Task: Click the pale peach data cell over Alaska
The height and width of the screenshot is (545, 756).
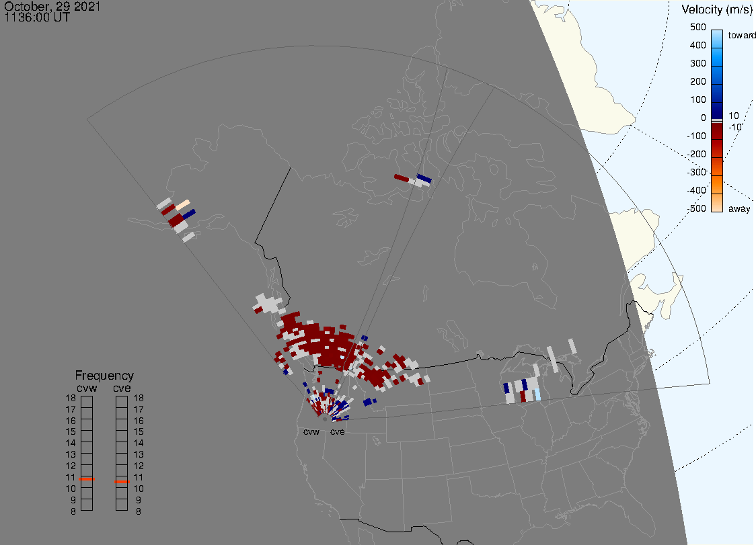Action: click(183, 205)
